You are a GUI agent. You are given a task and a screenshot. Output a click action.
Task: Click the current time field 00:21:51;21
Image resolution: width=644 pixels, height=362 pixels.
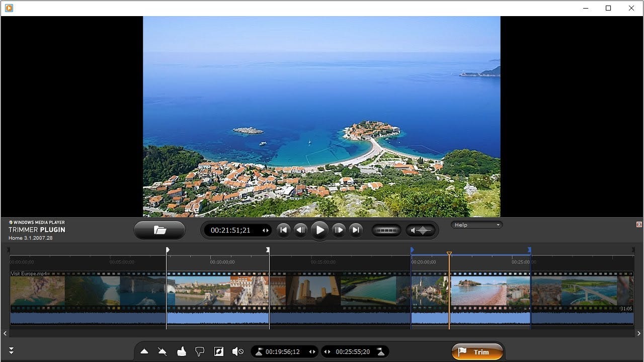coord(230,230)
